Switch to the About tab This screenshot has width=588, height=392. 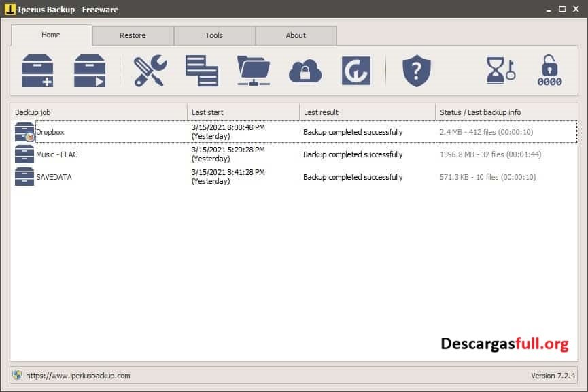click(296, 35)
